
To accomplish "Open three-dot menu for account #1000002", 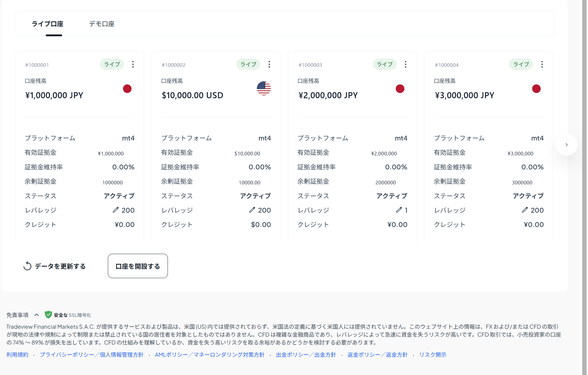I will (269, 64).
